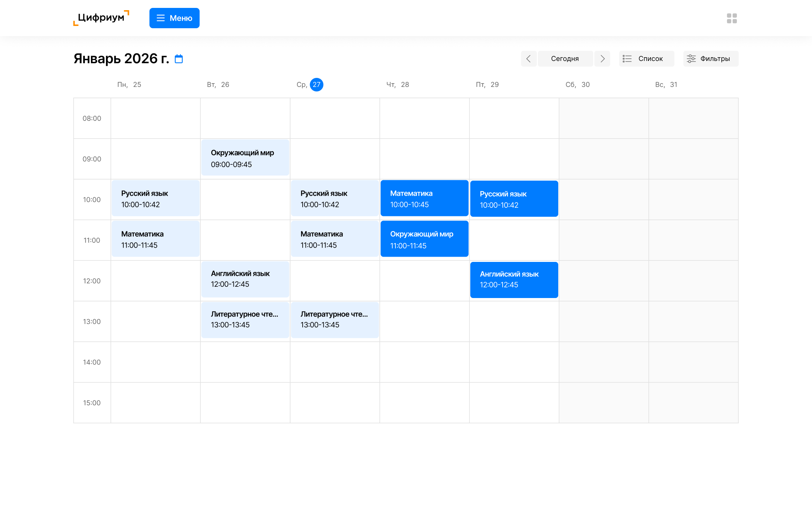Open Thursday Окружающий мир 11:00 lesson

424,239
